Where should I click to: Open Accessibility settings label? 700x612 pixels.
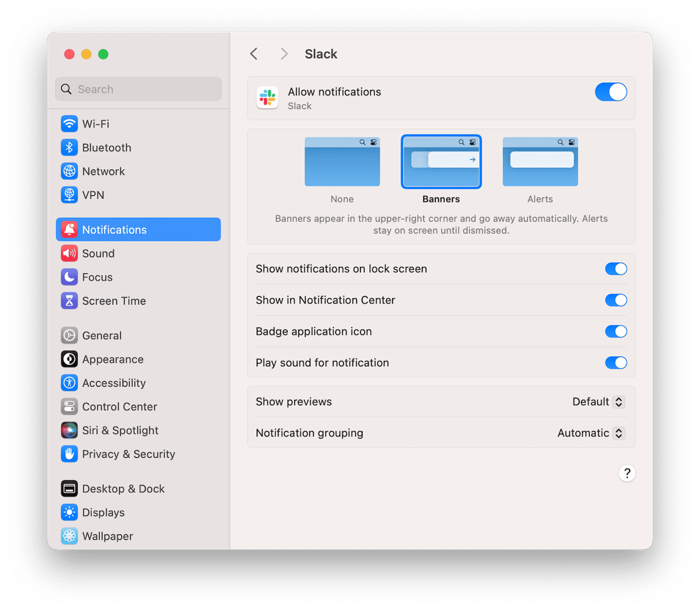click(x=114, y=382)
